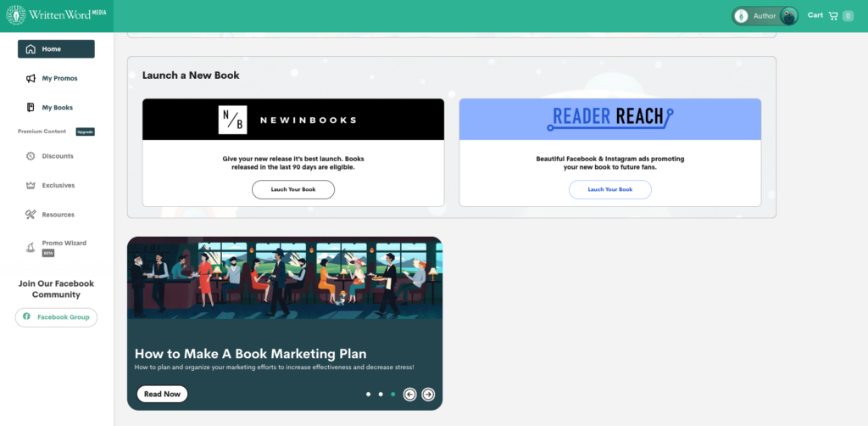The image size is (868, 426).
Task: Click the Exclusives crown icon
Action: pos(31,186)
